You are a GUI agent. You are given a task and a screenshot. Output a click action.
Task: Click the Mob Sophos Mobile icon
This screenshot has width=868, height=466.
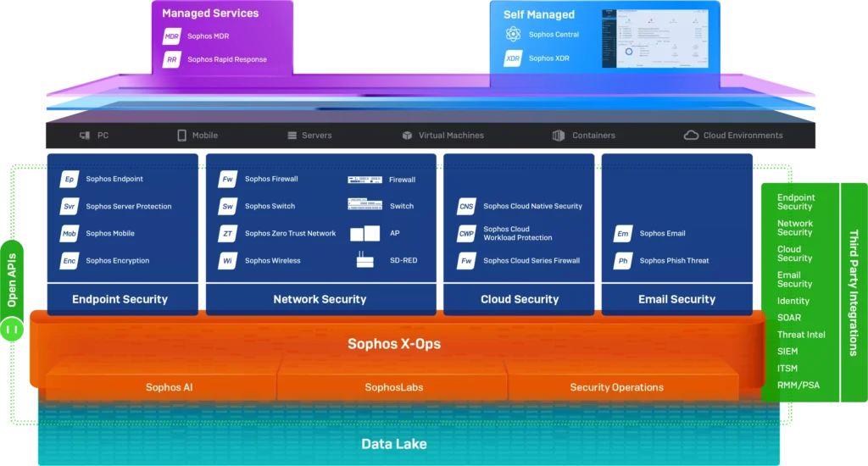70,234
